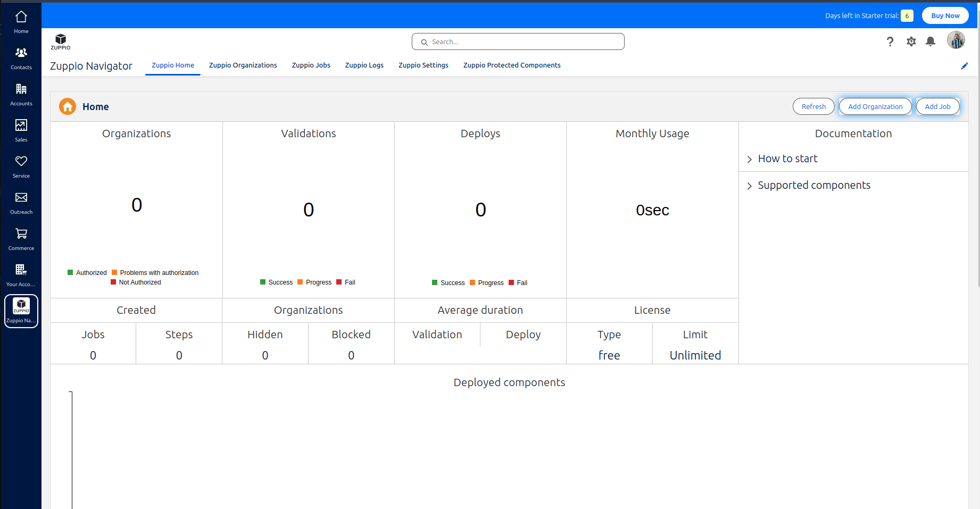Viewport: 980px width, 509px height.
Task: Click the search magnifier icon
Action: [424, 42]
